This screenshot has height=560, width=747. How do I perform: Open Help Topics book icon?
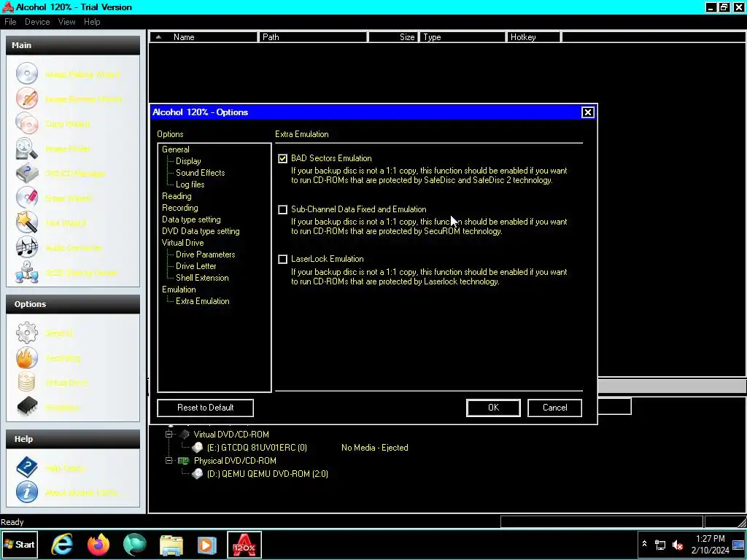point(27,467)
